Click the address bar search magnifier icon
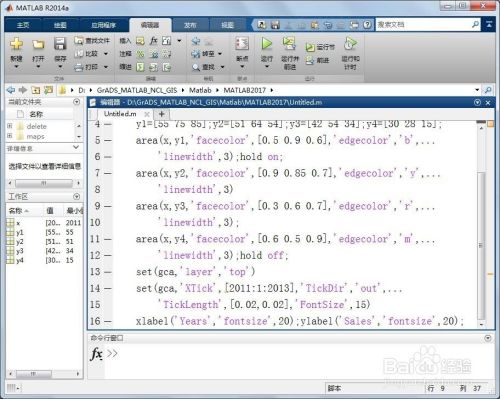Viewport: 500px width, 399px height. [x=488, y=90]
